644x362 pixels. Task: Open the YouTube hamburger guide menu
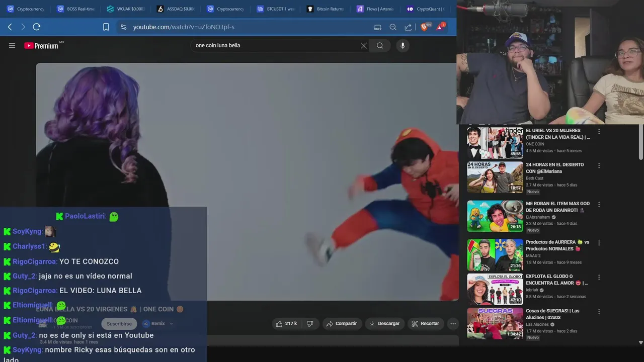tap(12, 45)
